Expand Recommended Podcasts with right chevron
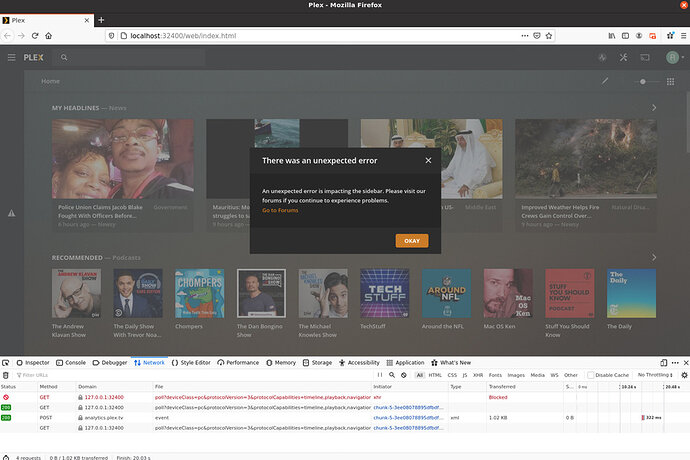Image resolution: width=690 pixels, height=460 pixels. [x=653, y=257]
